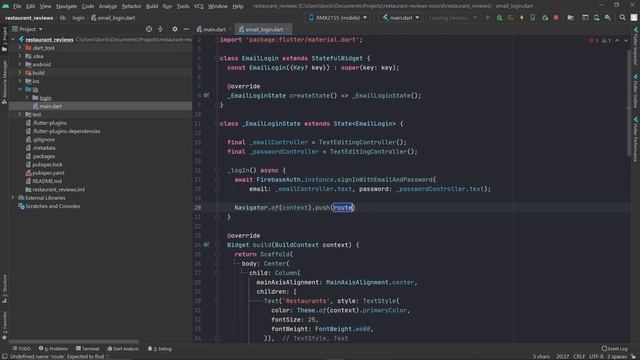The height and width of the screenshot is (360, 640).
Task: Select email_login.dart editor tab
Action: pos(263,29)
